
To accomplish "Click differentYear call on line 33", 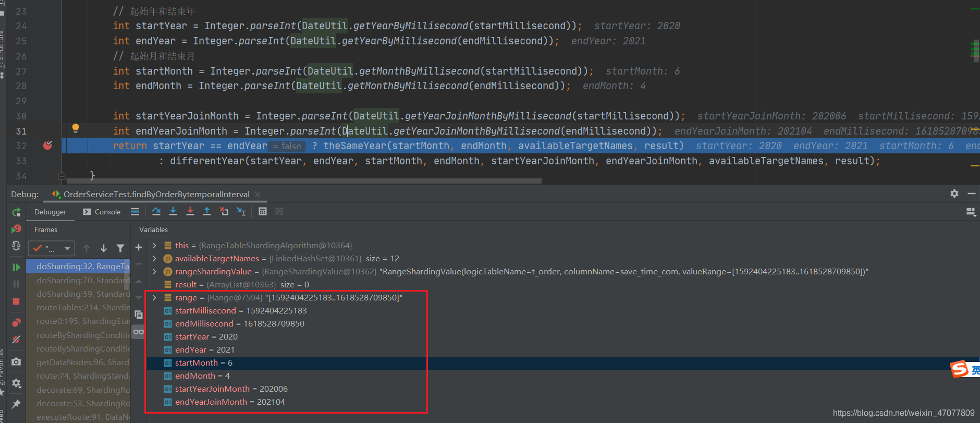I will [x=207, y=161].
